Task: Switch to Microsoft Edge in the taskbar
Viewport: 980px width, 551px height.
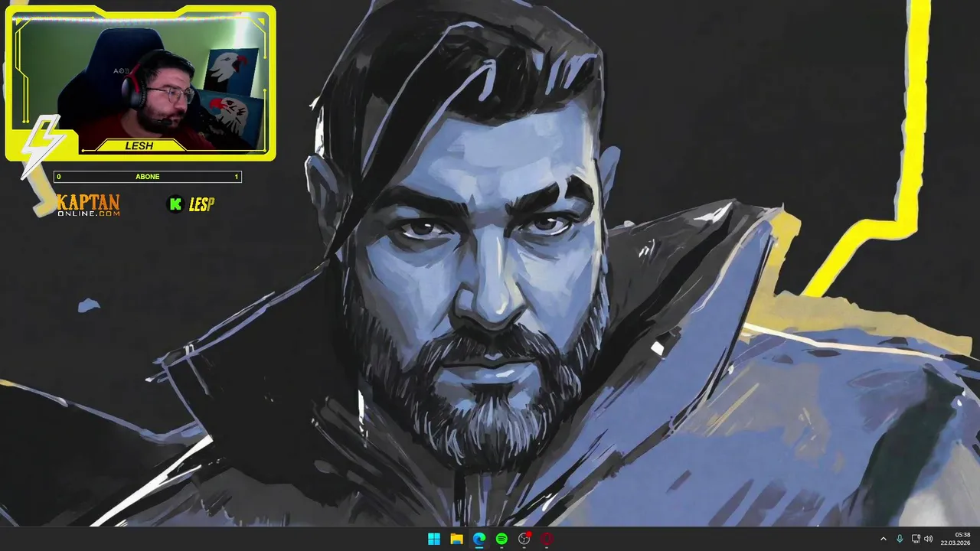Action: pyautogui.click(x=479, y=539)
